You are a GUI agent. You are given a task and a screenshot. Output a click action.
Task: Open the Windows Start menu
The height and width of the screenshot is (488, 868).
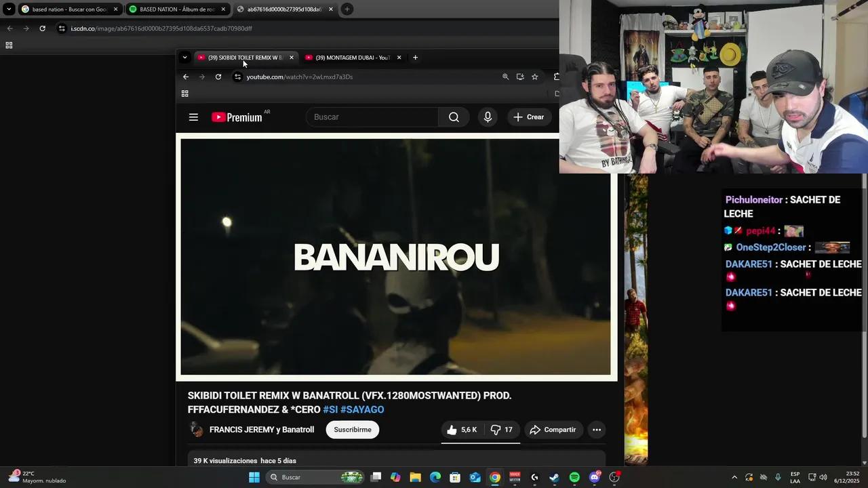tap(254, 477)
